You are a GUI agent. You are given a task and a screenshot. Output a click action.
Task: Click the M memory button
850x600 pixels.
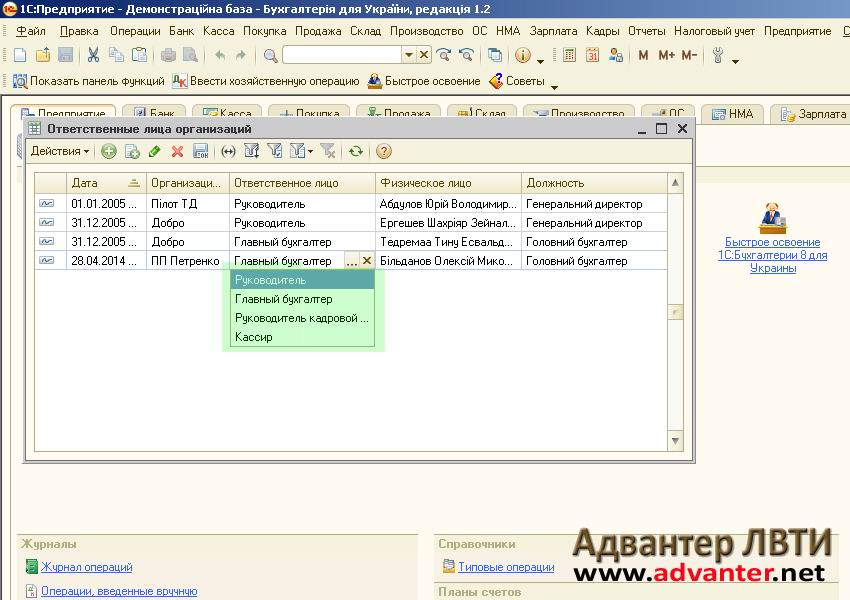tap(643, 55)
